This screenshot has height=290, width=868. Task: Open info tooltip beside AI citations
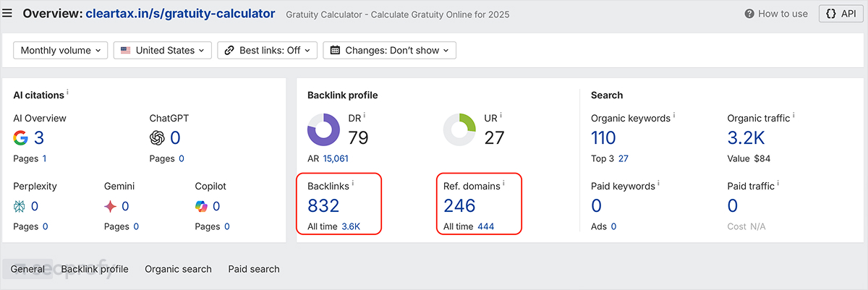(67, 93)
